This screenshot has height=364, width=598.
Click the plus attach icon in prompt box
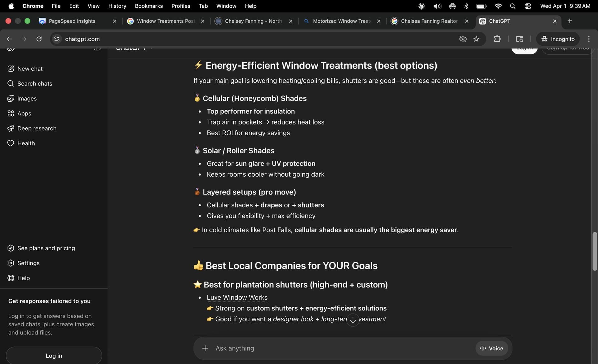coord(205,348)
